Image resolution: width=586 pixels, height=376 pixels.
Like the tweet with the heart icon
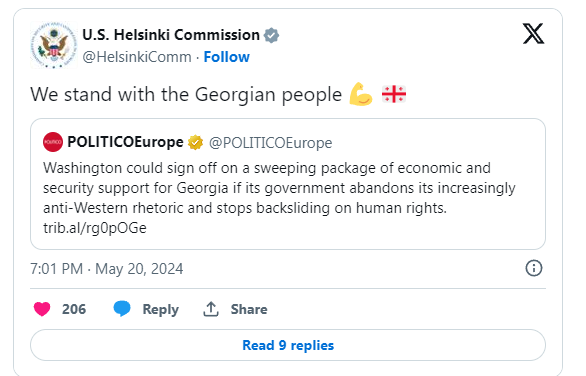42,309
